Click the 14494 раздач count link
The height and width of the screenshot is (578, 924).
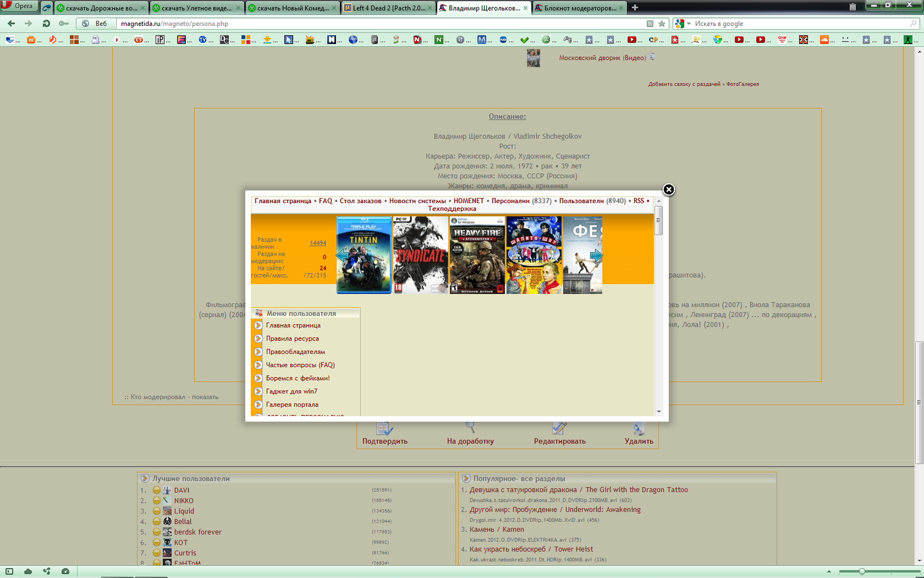(317, 243)
